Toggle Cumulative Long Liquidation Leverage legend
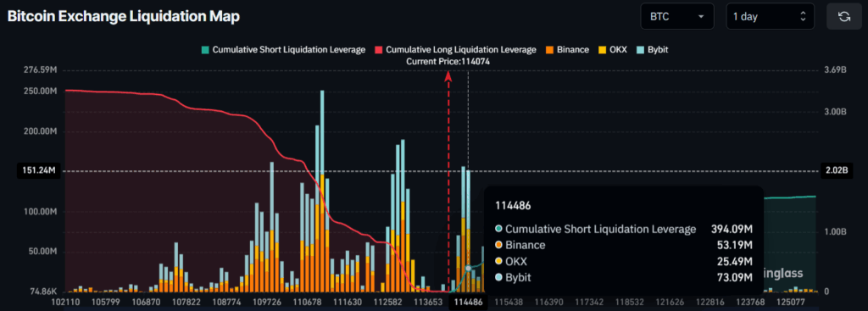868x311 pixels. 455,50
